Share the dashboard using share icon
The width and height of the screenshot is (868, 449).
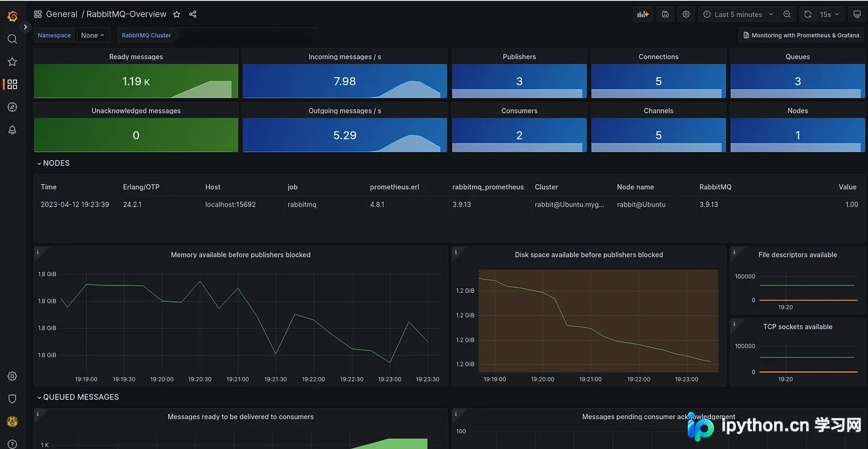pyautogui.click(x=193, y=14)
